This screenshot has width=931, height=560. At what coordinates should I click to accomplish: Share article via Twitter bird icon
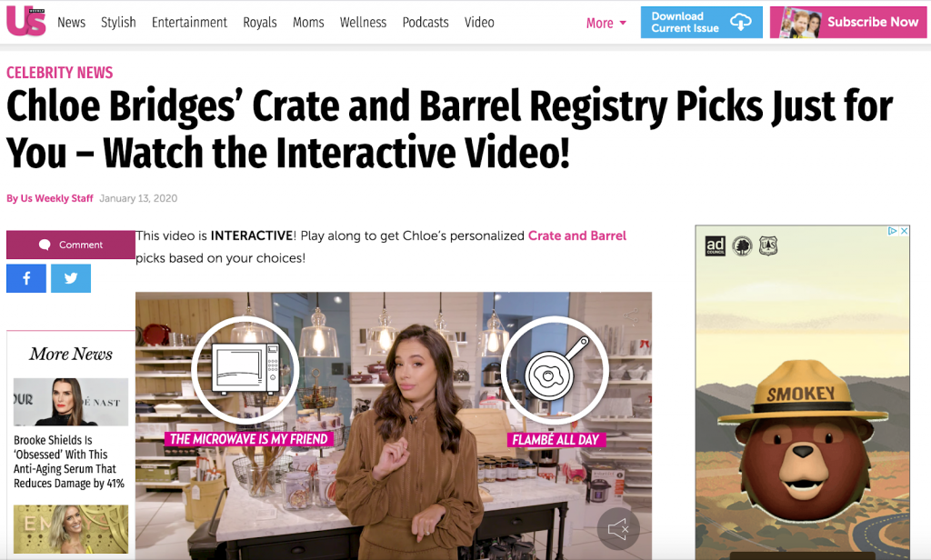point(71,278)
